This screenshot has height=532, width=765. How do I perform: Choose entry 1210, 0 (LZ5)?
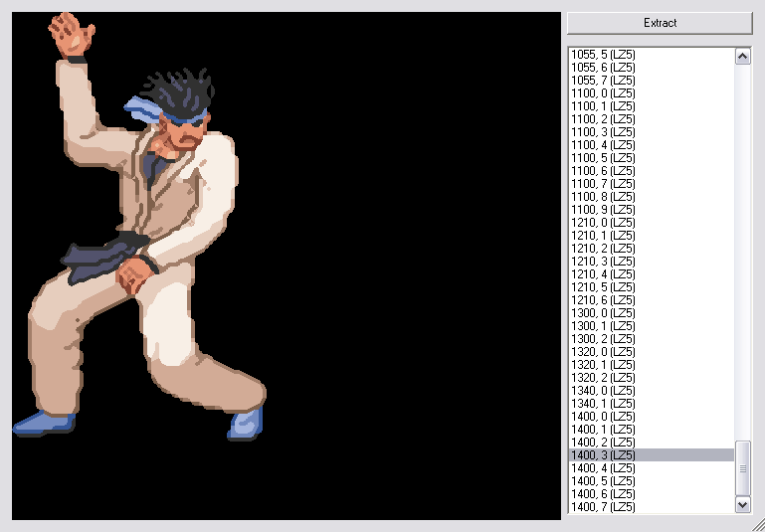tap(603, 222)
